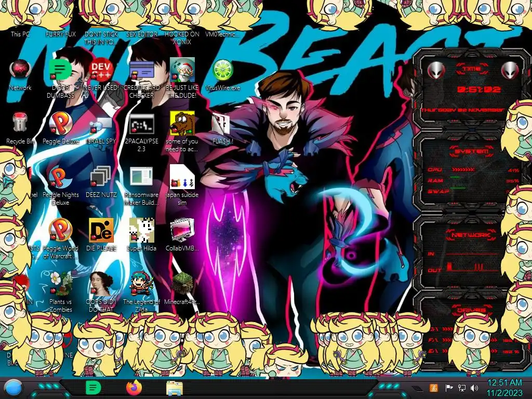Open File Explorer from the taskbar
Screen dimensions: 532x399
(x=175, y=388)
